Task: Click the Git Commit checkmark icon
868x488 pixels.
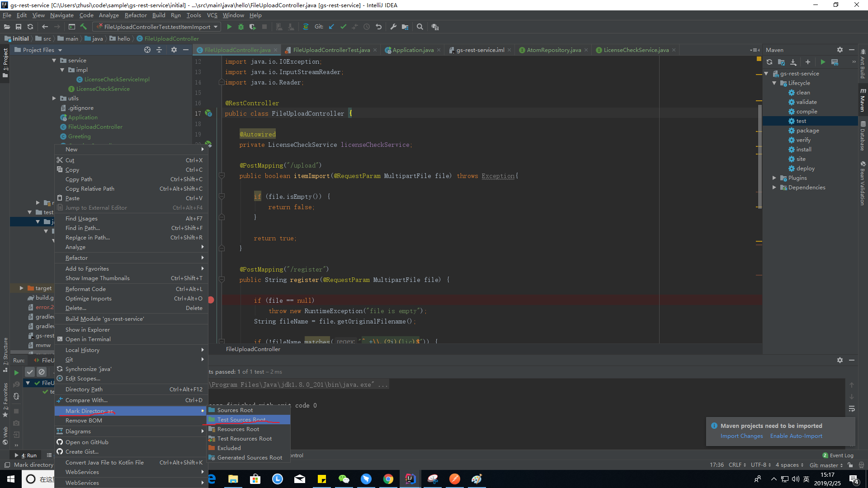Action: 343,27
